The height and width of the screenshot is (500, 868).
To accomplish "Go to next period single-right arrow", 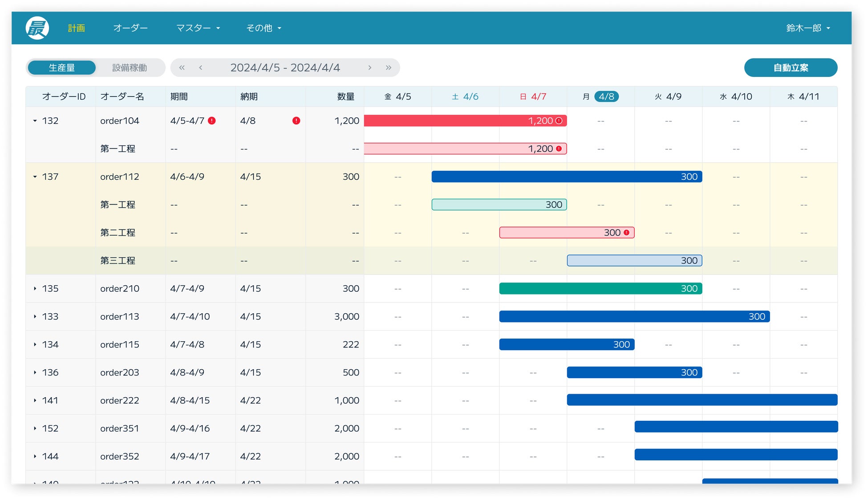I will [x=369, y=68].
